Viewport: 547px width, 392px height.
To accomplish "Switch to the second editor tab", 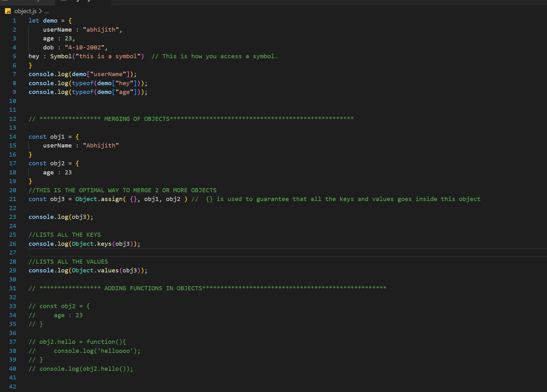I will tap(82, 2).
